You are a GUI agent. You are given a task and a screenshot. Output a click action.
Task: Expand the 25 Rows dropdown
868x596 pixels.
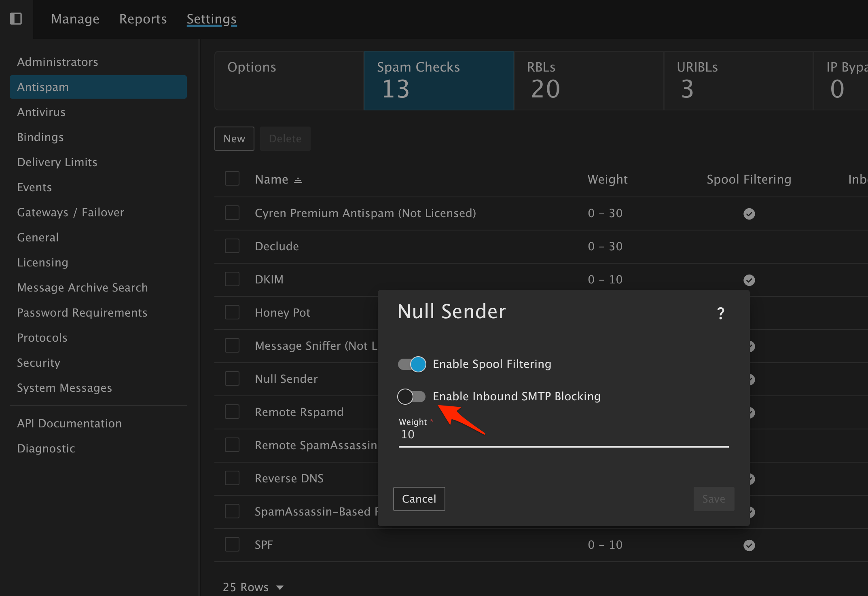(253, 587)
